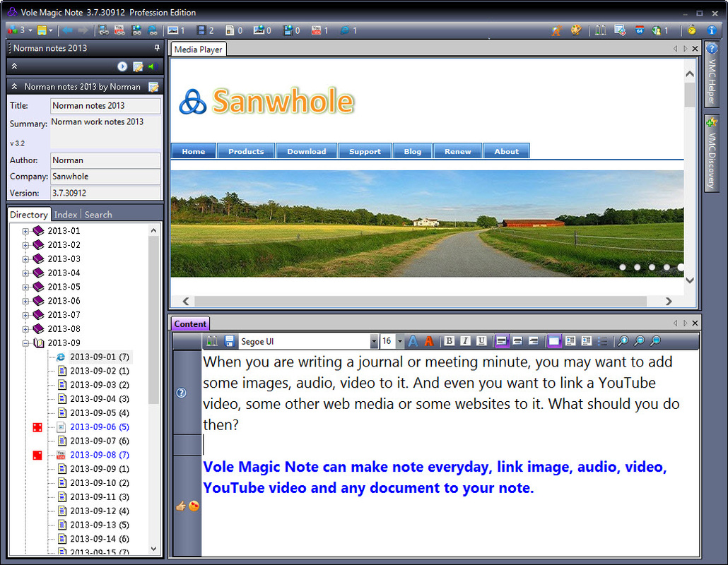Click the Products navigation button

[246, 151]
